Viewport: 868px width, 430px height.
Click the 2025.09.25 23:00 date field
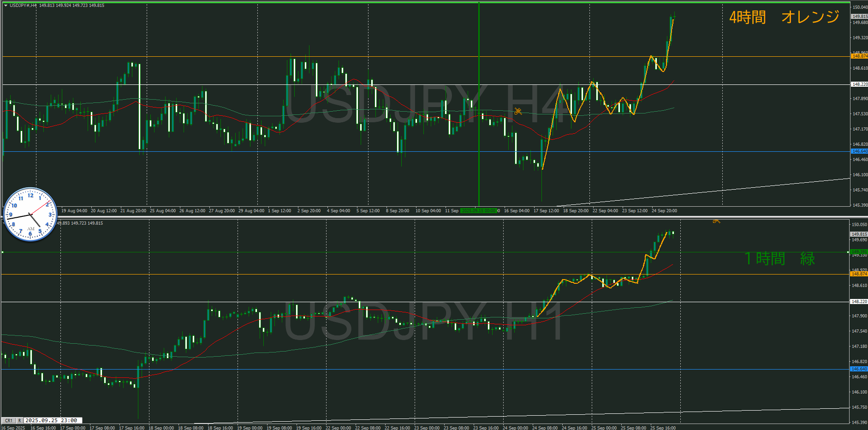(x=53, y=421)
